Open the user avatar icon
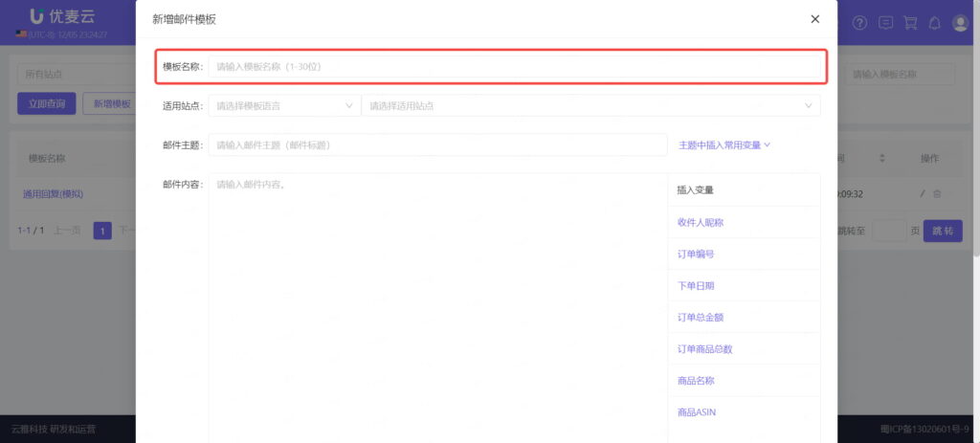This screenshot has width=980, height=443. (959, 23)
